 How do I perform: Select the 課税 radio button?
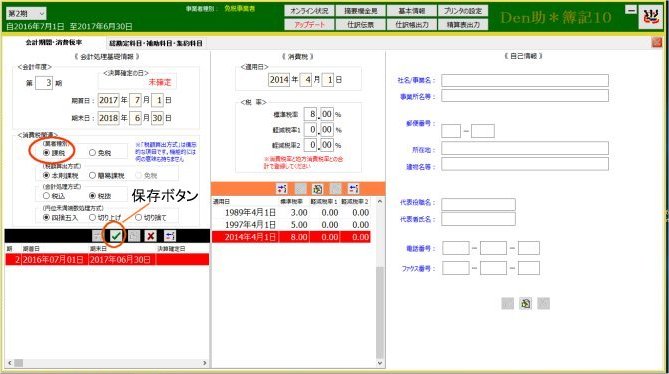(x=47, y=153)
